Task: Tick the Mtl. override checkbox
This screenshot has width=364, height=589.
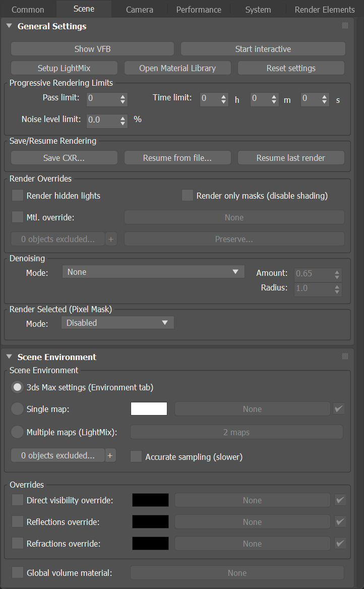Action: [18, 217]
